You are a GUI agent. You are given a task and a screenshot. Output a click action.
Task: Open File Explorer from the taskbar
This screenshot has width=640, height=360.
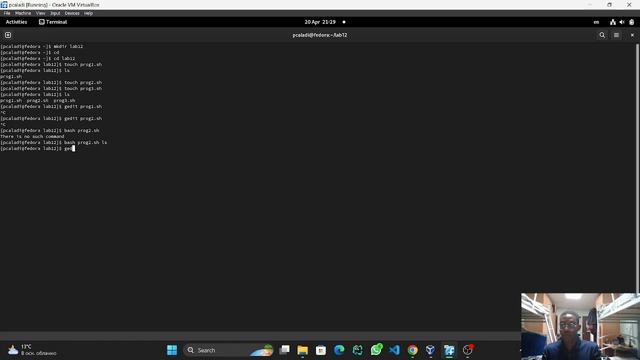click(x=302, y=350)
